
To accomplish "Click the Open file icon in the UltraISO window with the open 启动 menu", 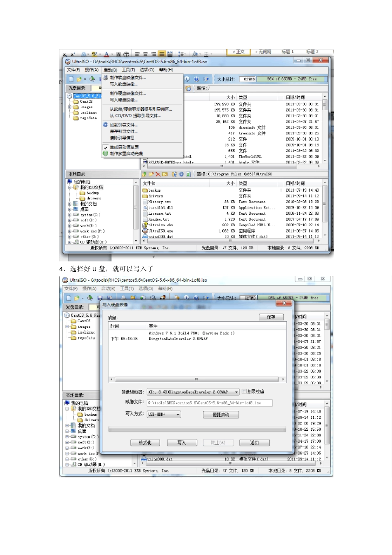I will (x=79, y=79).
